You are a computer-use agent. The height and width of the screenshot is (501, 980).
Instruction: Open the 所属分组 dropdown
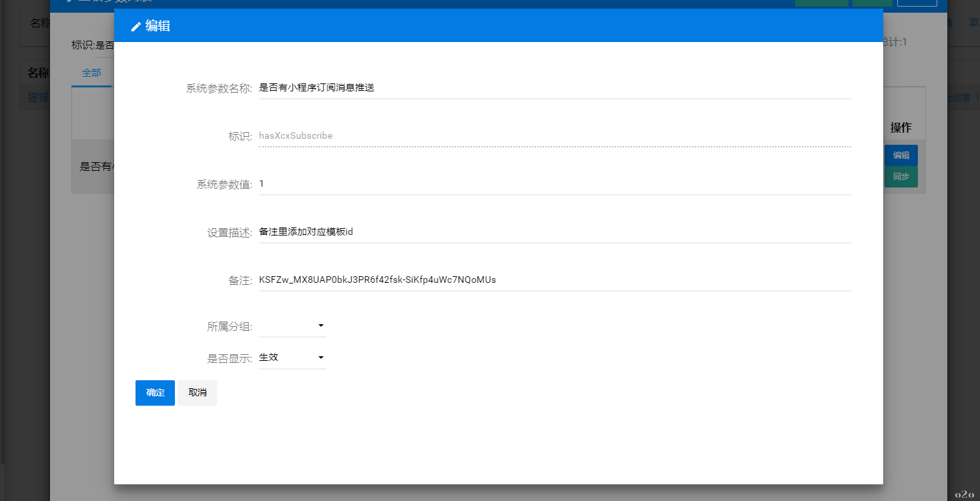(292, 326)
